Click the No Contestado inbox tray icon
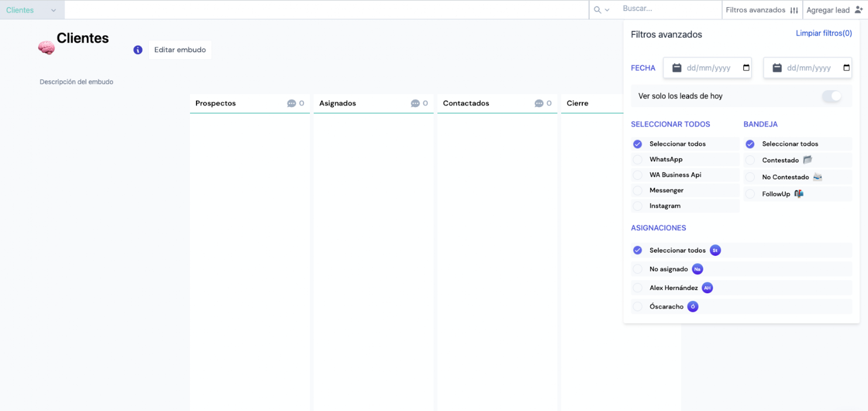Image resolution: width=868 pixels, height=411 pixels. [x=817, y=177]
